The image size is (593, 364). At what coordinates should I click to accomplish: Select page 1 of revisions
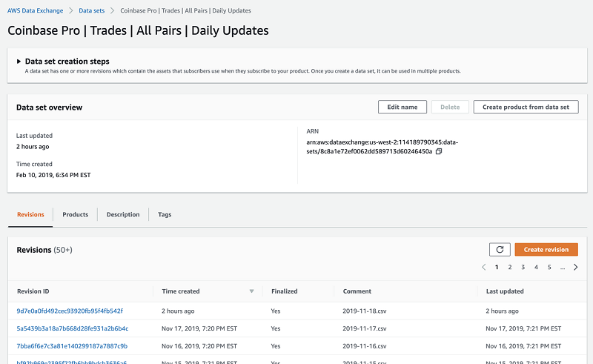tap(497, 267)
